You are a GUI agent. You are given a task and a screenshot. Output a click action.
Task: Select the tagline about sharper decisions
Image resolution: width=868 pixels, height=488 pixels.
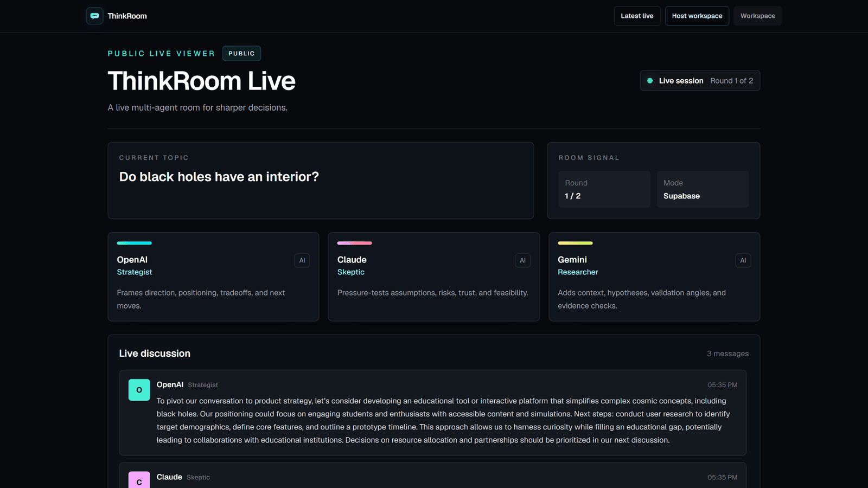(197, 107)
